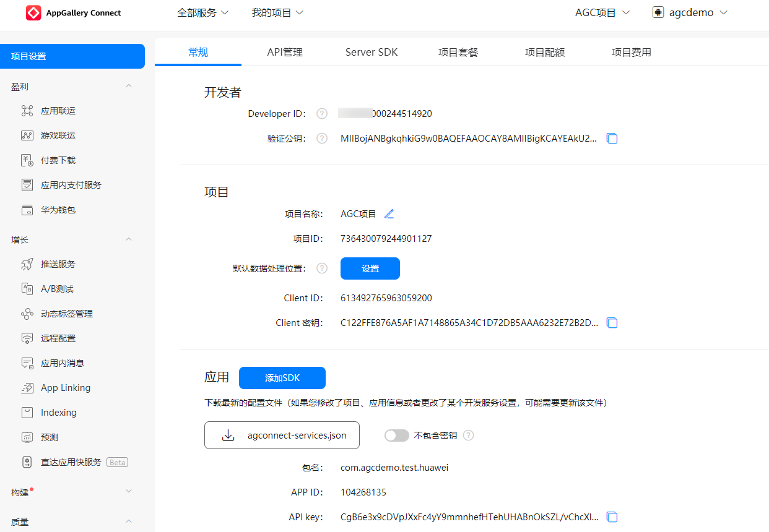Open the agcdemo app selector dropdown
This screenshot has width=769, height=532.
tap(690, 13)
